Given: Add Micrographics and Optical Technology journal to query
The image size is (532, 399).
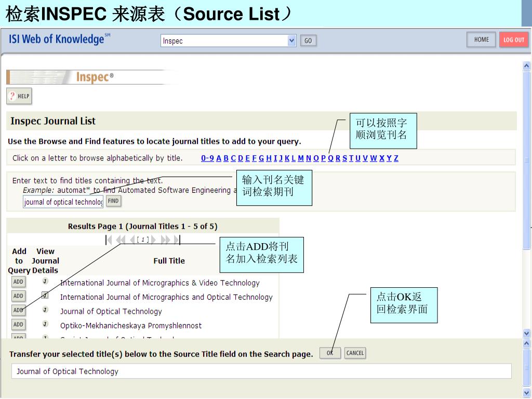Looking at the screenshot, I should (18, 296).
